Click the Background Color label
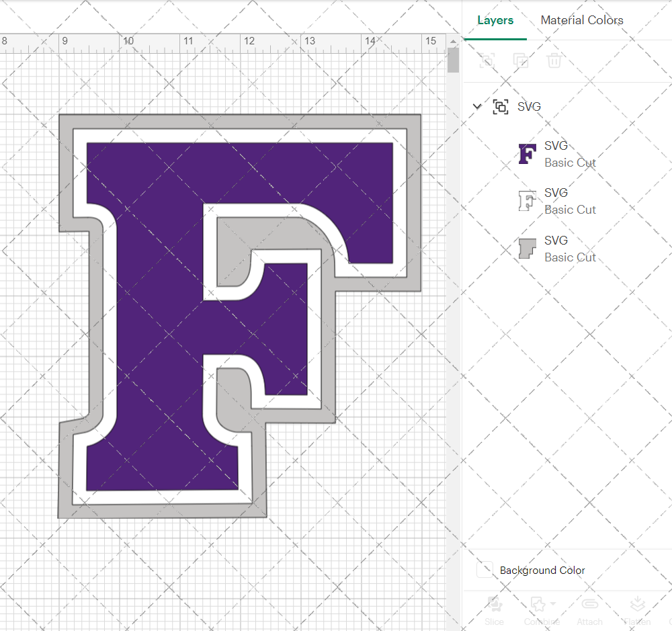Image resolution: width=672 pixels, height=631 pixels. [x=542, y=571]
